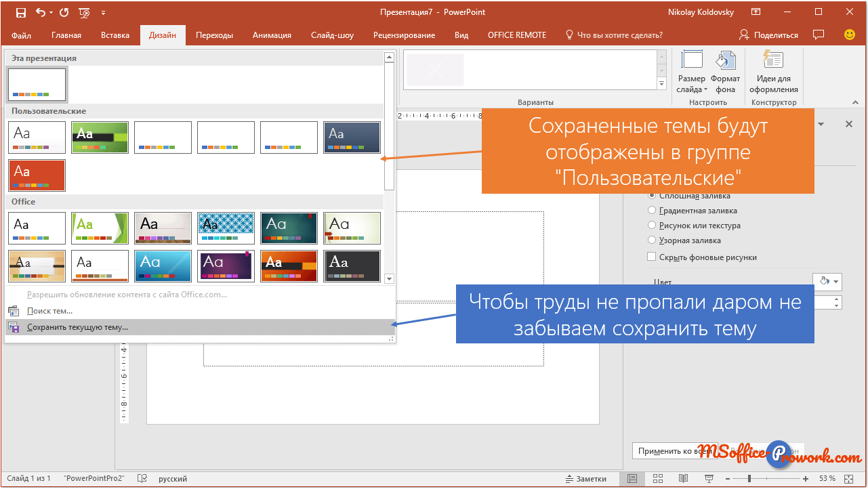Switch to Slide Sorter view icon
Viewport: 868px width, 489px height.
pyautogui.click(x=659, y=479)
